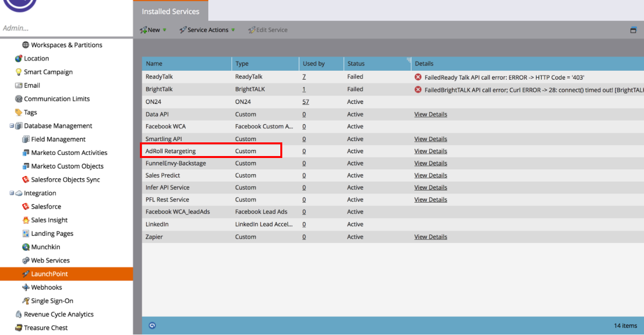644x335 pixels.
Task: Click the Revenue Cycle Analytics icon
Action: (x=19, y=315)
